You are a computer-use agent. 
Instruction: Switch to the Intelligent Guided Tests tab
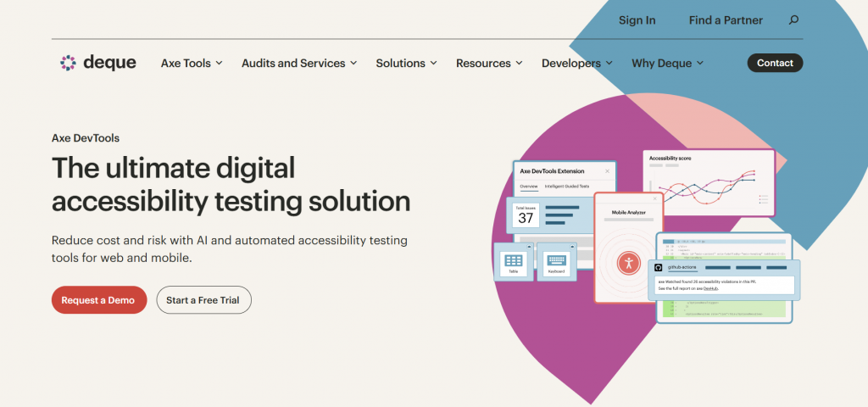566,186
